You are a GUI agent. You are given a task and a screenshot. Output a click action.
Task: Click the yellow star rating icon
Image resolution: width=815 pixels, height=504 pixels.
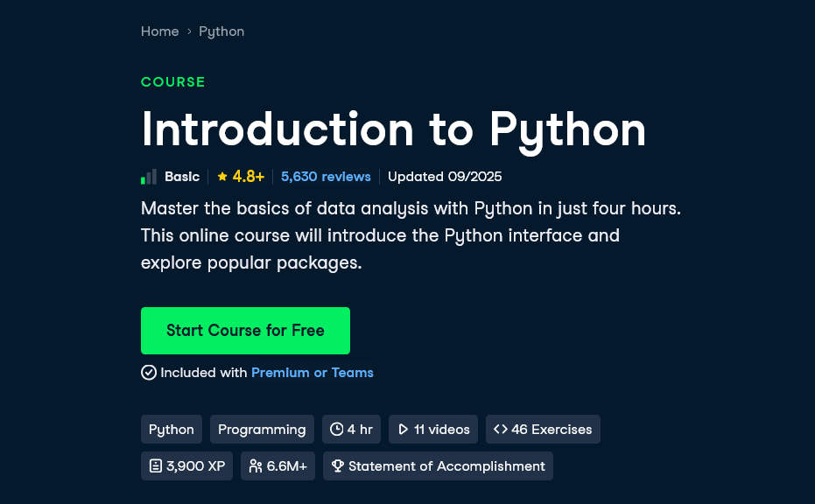click(222, 177)
